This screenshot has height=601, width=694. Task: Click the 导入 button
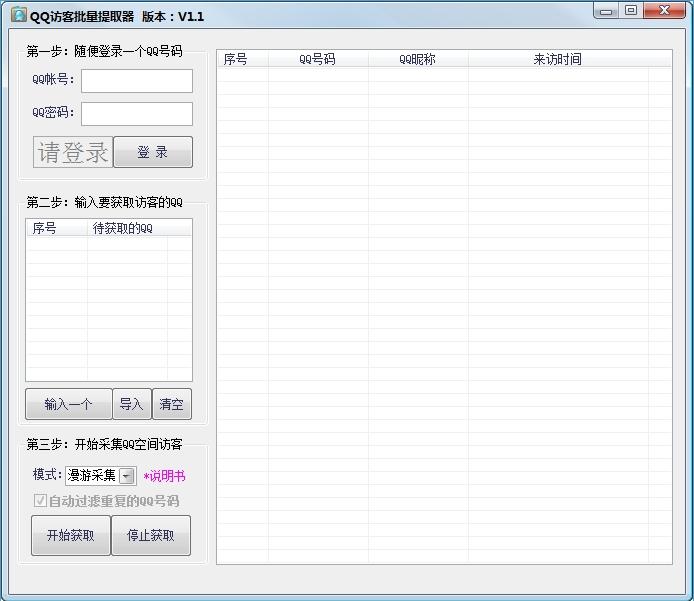tap(132, 404)
